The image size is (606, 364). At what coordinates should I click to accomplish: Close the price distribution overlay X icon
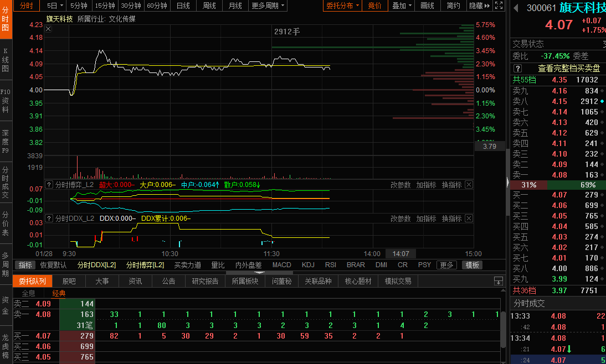pos(48,29)
